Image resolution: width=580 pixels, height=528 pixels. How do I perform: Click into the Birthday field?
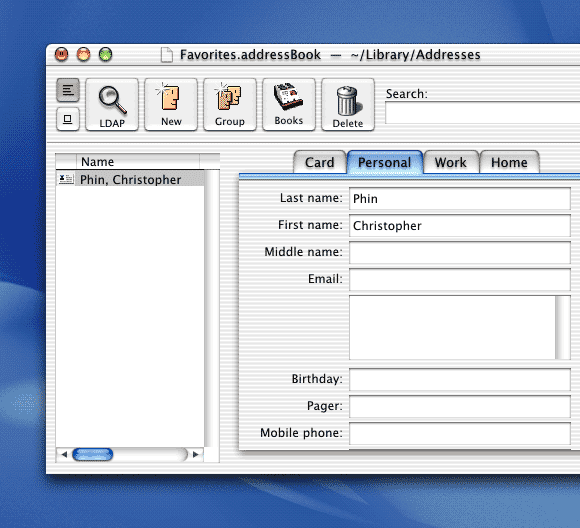(459, 380)
